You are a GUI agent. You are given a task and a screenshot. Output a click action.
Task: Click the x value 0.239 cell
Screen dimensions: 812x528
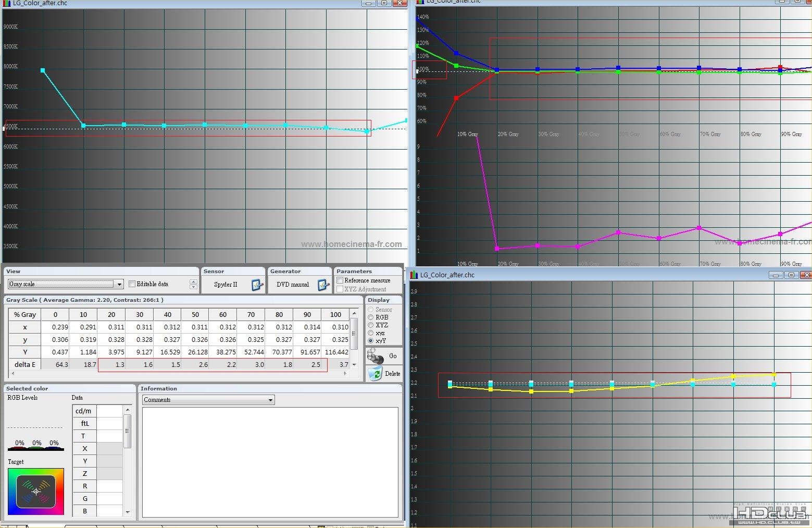coord(55,327)
